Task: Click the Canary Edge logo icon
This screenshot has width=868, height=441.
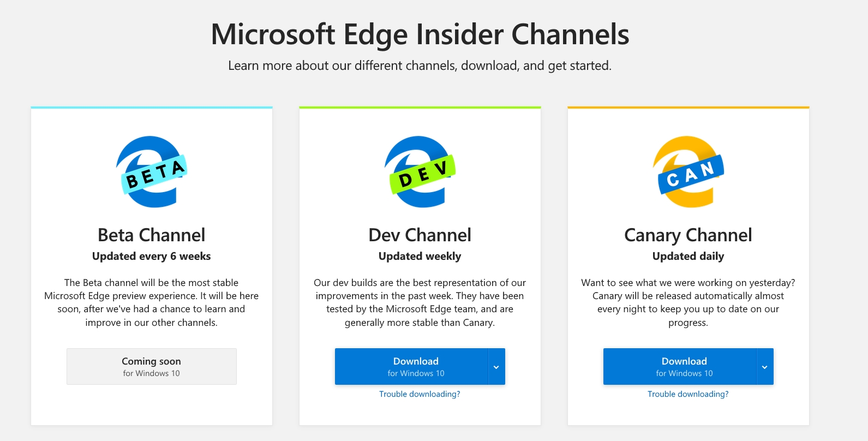Action: click(689, 172)
